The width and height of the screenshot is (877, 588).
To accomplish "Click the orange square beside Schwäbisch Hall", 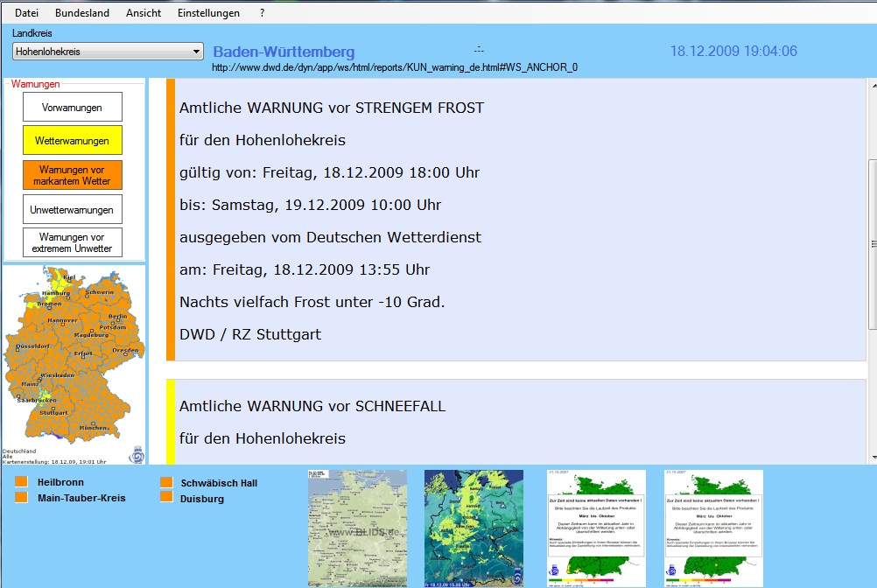I will coord(166,482).
